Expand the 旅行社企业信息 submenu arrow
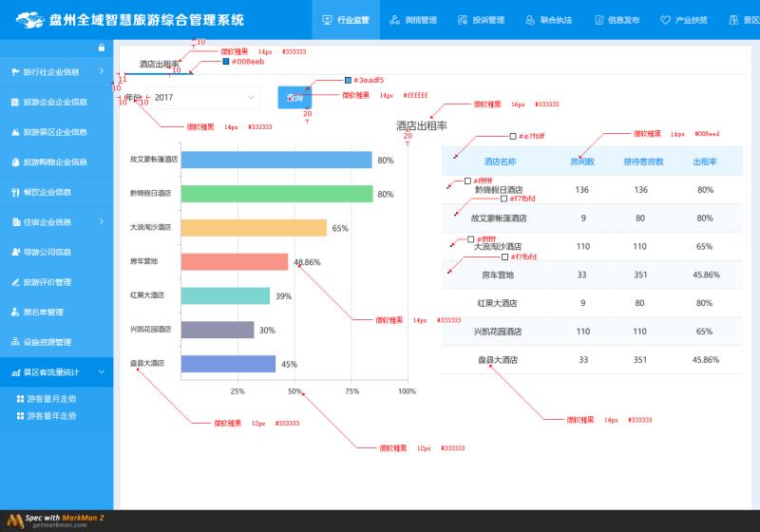 click(101, 71)
